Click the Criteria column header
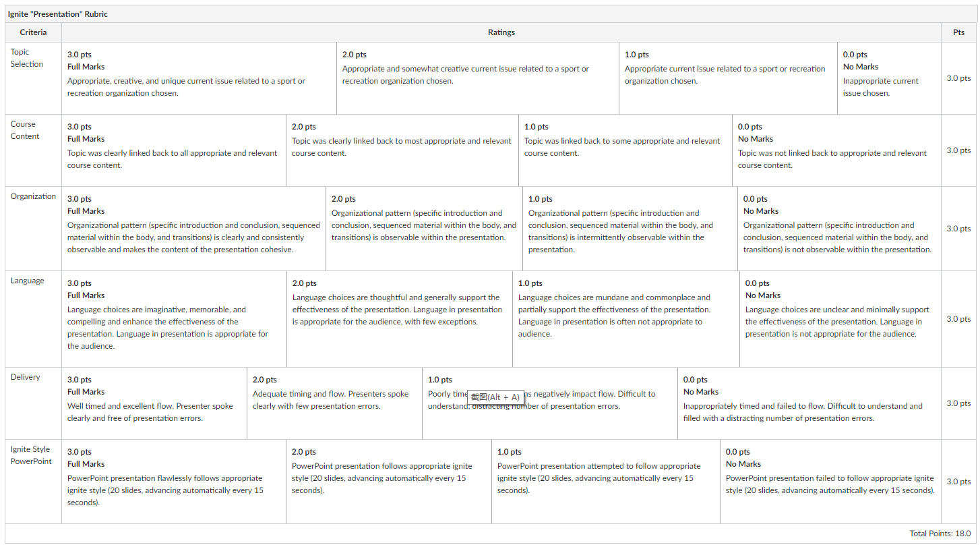Screen dimensions: 980x545 34,32
